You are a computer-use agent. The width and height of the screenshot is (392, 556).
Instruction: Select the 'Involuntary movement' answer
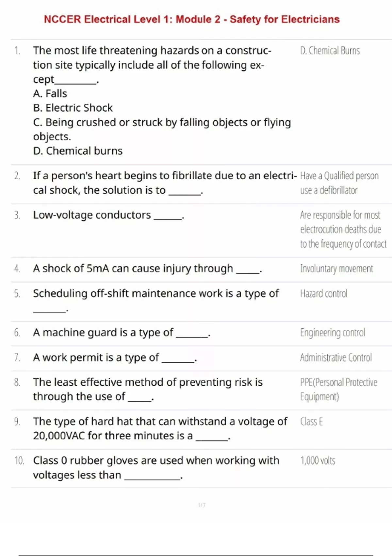click(336, 269)
